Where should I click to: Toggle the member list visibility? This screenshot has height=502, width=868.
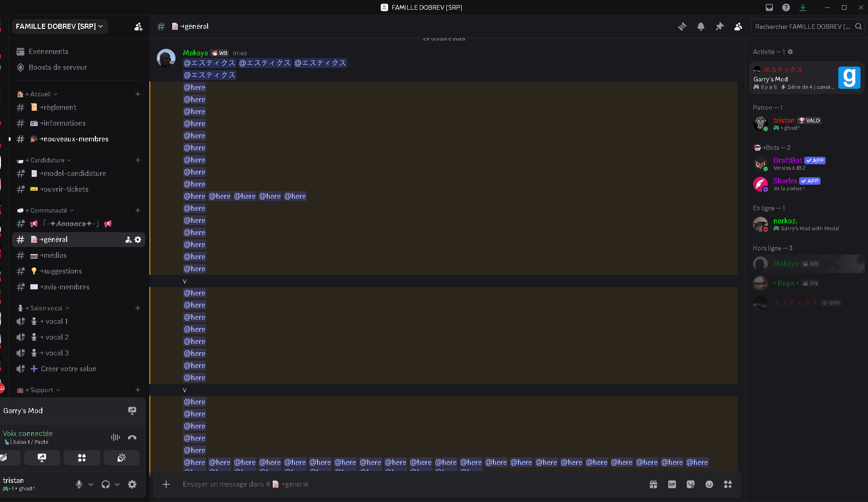tap(738, 27)
